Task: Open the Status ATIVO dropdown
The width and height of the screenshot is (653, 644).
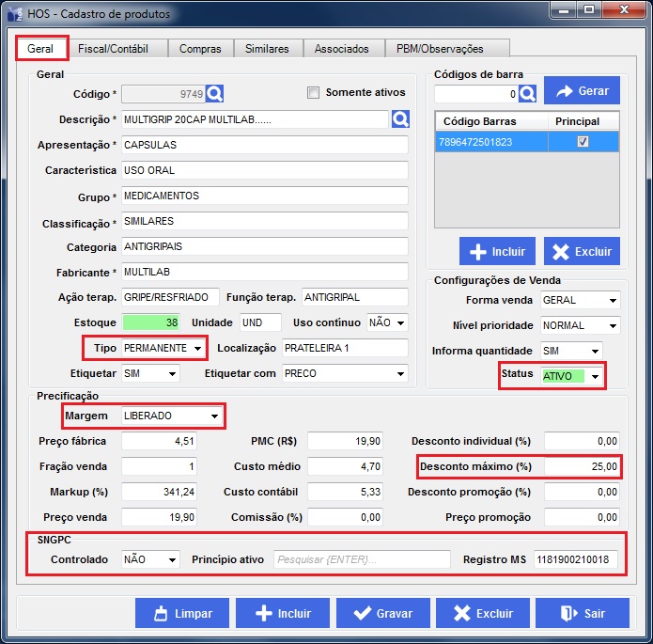Action: click(x=594, y=376)
